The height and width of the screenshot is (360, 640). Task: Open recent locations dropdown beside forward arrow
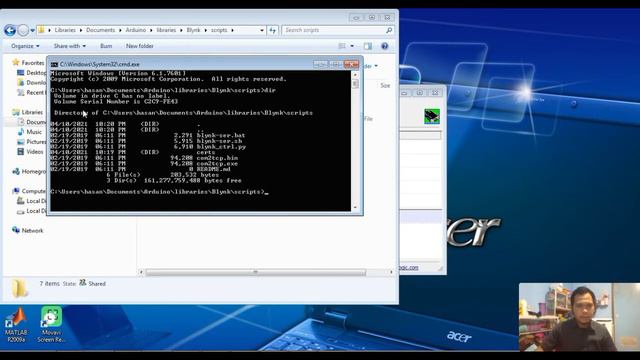click(33, 30)
